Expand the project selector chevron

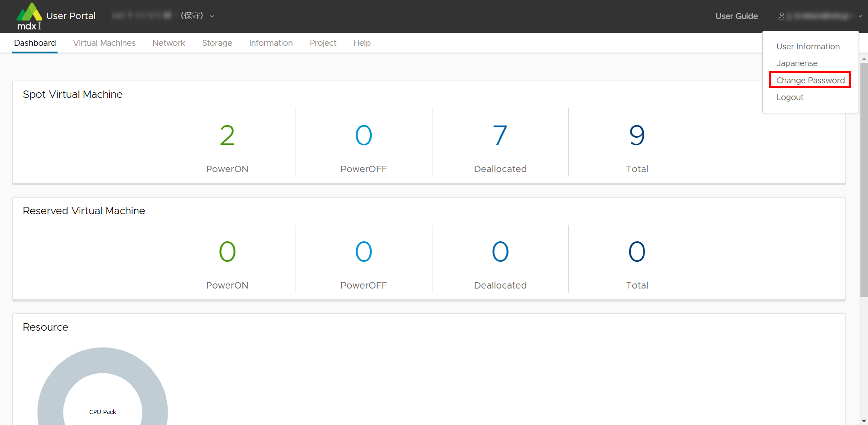212,16
